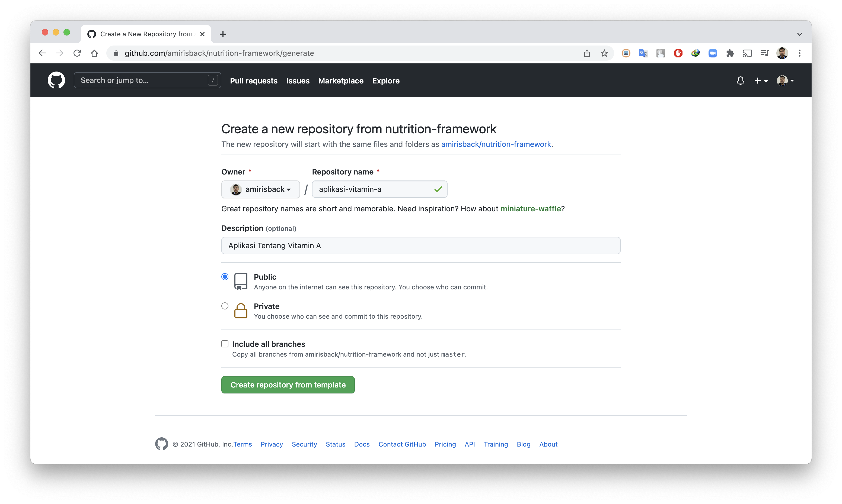842x504 pixels.
Task: Click the browser home icon
Action: [x=94, y=53]
